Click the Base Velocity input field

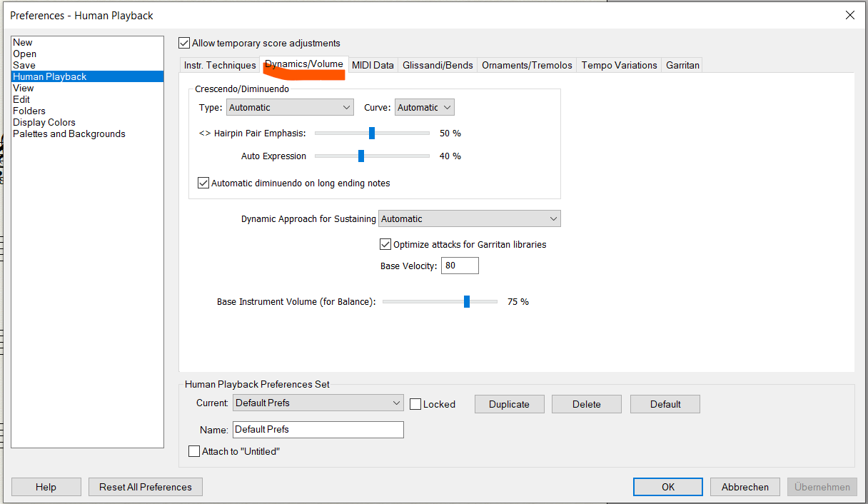point(460,266)
